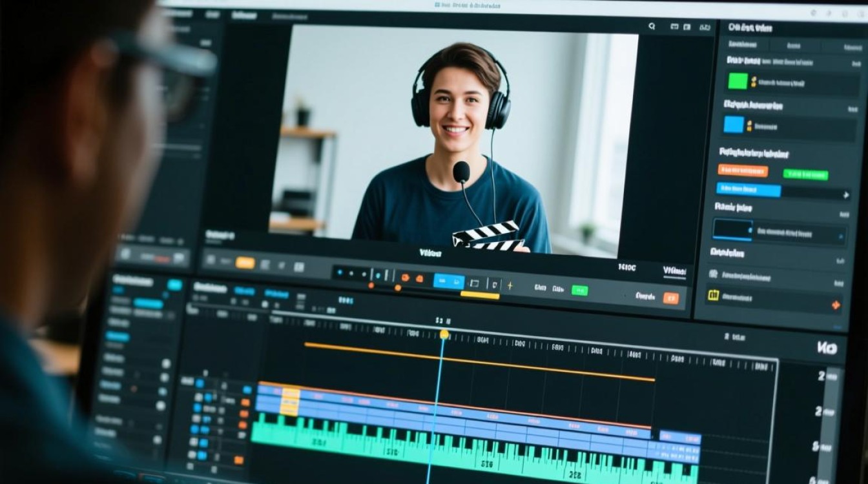Open search with the magnifier icon above the preview
The height and width of the screenshot is (484, 868).
pos(652,26)
